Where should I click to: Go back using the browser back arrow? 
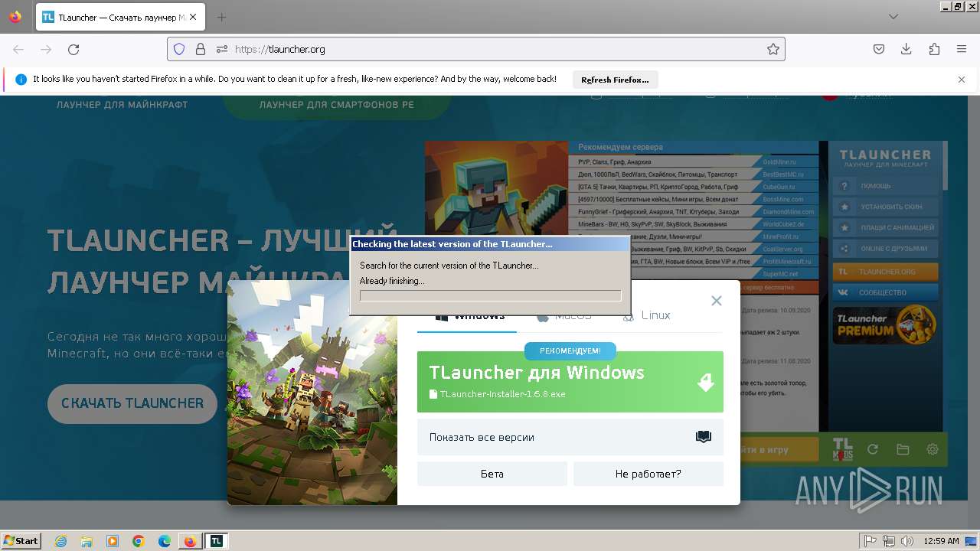pyautogui.click(x=18, y=49)
